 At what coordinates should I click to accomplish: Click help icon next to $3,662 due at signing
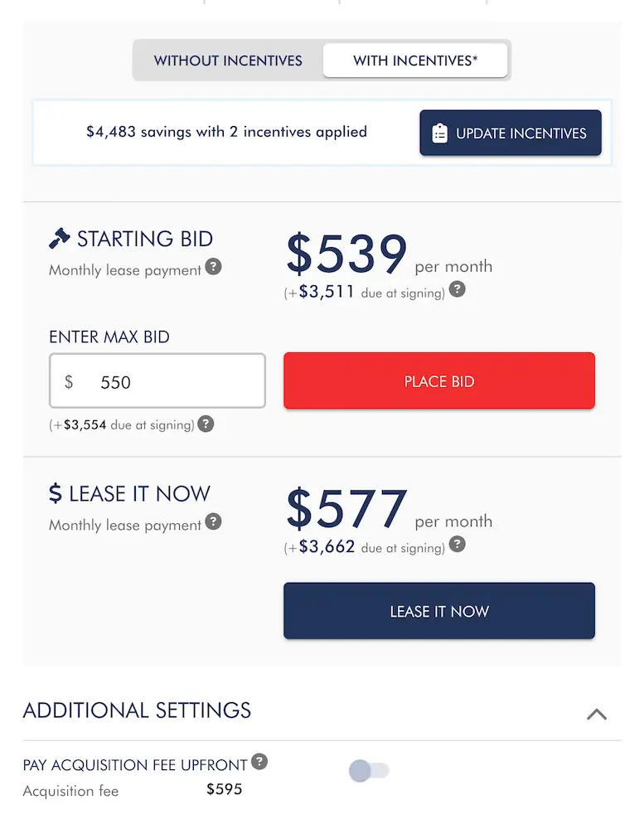click(x=457, y=545)
